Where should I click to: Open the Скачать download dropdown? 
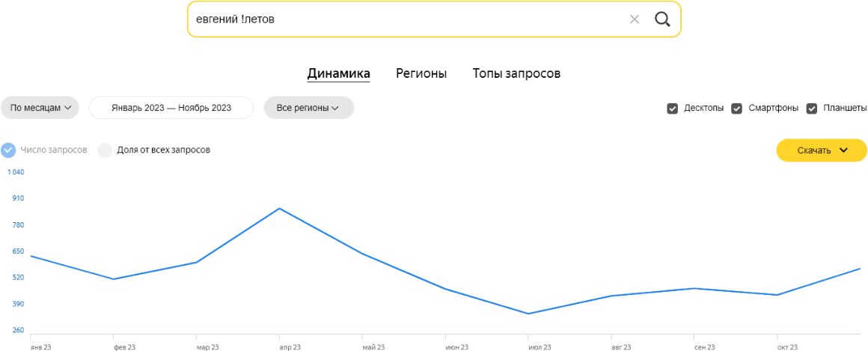[x=821, y=150]
